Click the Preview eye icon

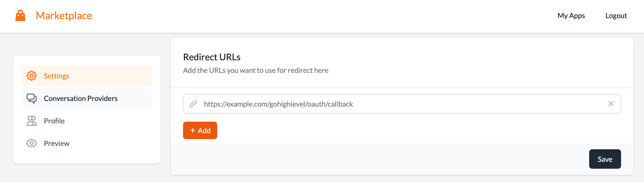point(32,143)
